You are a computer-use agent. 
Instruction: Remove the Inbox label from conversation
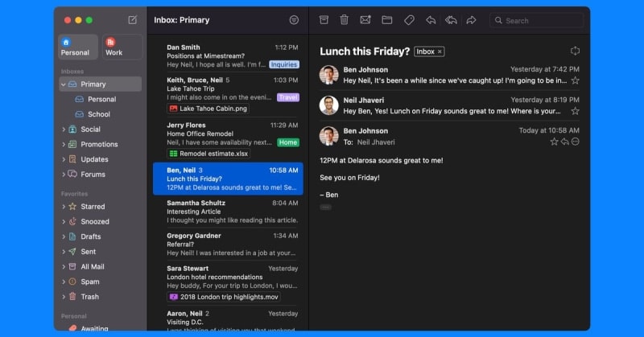[x=440, y=51]
